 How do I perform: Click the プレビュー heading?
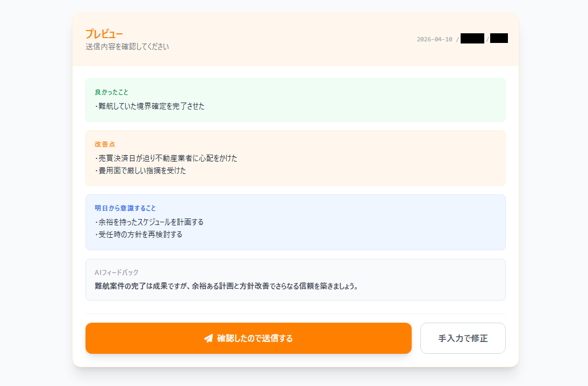click(104, 34)
